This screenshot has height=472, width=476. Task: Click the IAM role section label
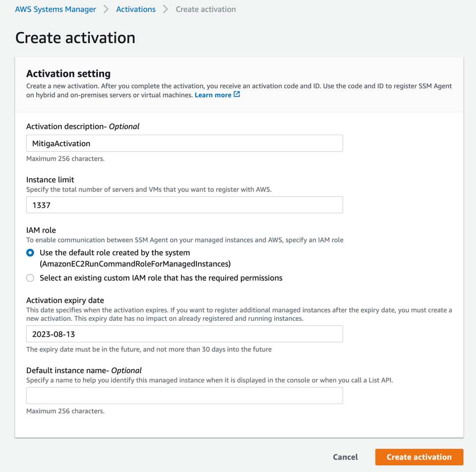[41, 230]
